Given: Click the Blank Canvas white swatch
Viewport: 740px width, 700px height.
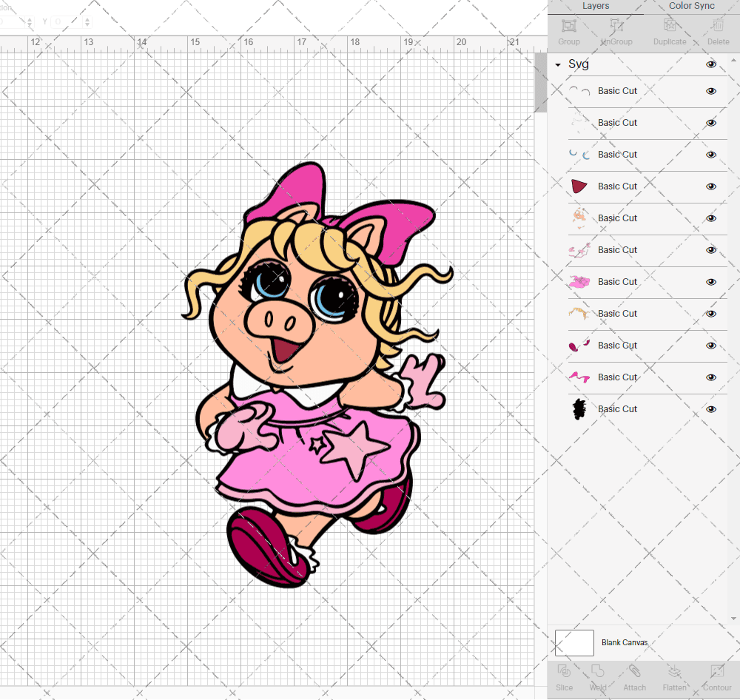Looking at the screenshot, I should (x=574, y=643).
